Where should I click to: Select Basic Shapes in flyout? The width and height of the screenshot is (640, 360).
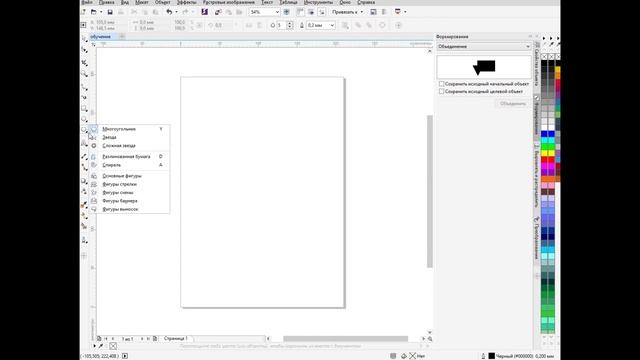[x=129, y=176]
